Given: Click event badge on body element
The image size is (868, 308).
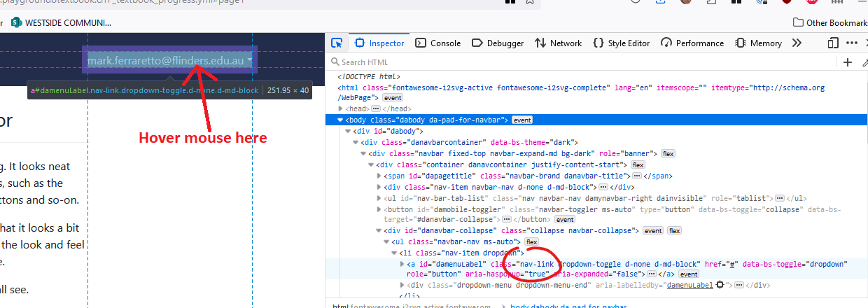Looking at the screenshot, I should [x=522, y=120].
